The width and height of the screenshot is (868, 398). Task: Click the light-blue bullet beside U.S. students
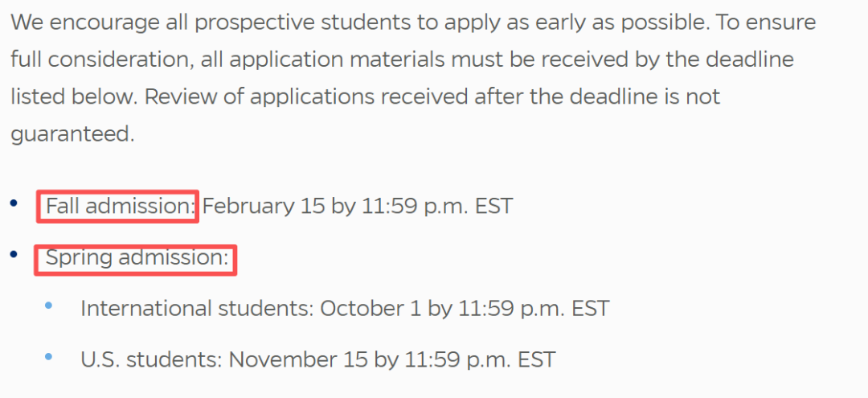pyautogui.click(x=49, y=356)
